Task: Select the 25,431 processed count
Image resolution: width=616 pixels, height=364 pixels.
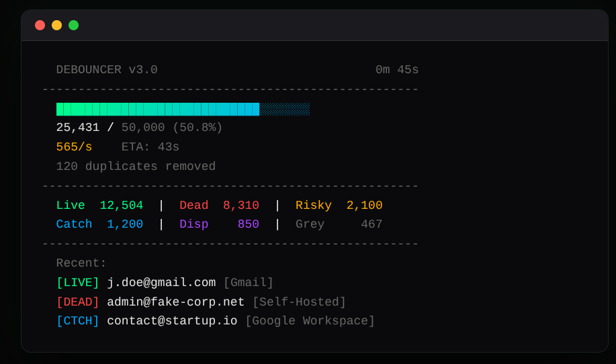Action: click(78, 127)
